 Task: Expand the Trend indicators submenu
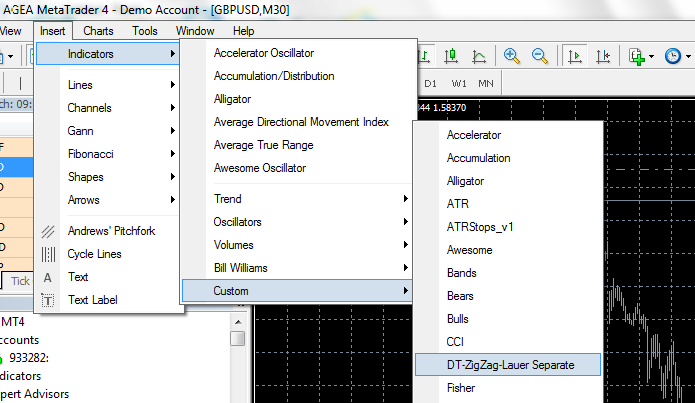click(x=297, y=199)
